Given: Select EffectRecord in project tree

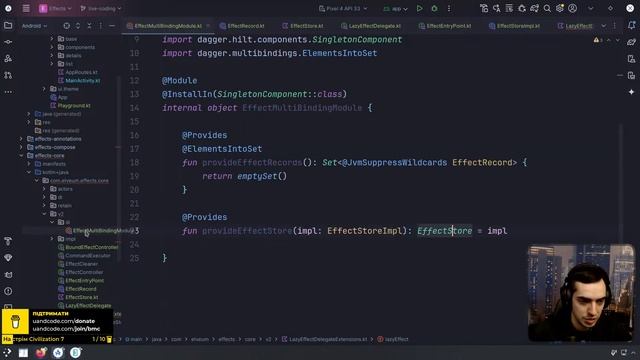Looking at the screenshot, I should click(81, 289).
